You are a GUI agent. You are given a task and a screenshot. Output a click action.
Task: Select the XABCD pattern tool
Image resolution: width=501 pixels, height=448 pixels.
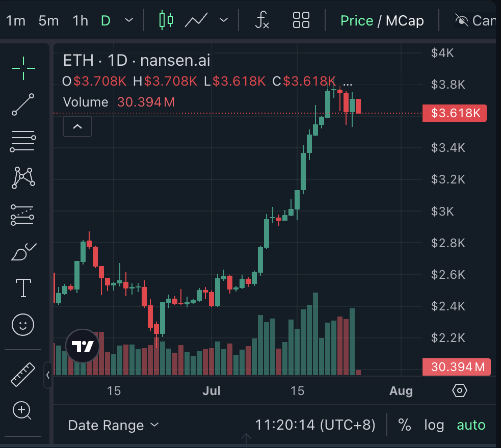[22, 178]
